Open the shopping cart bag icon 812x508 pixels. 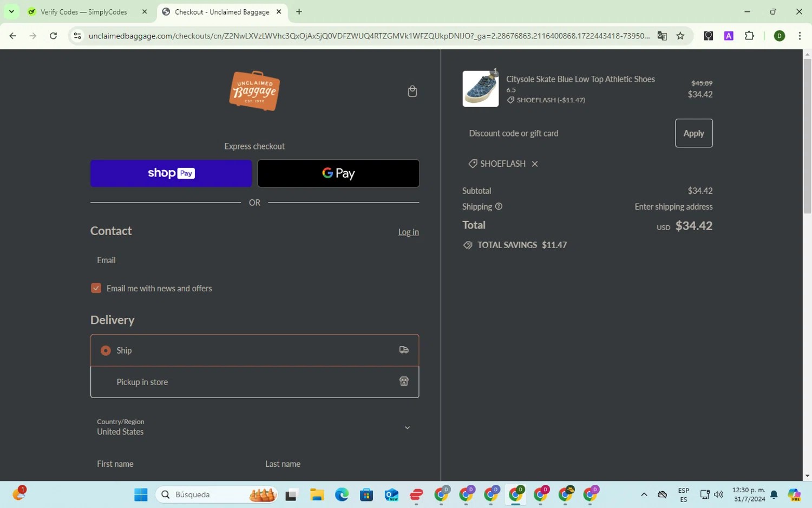pyautogui.click(x=412, y=91)
